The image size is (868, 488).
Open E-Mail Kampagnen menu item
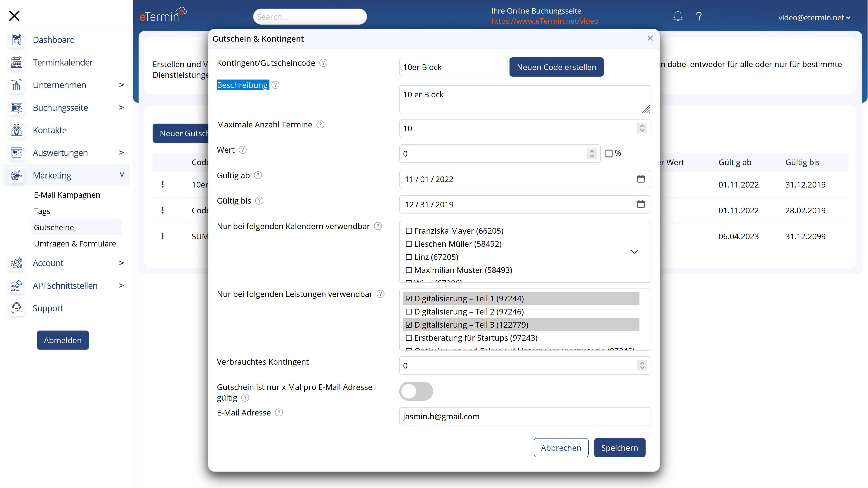tap(67, 195)
